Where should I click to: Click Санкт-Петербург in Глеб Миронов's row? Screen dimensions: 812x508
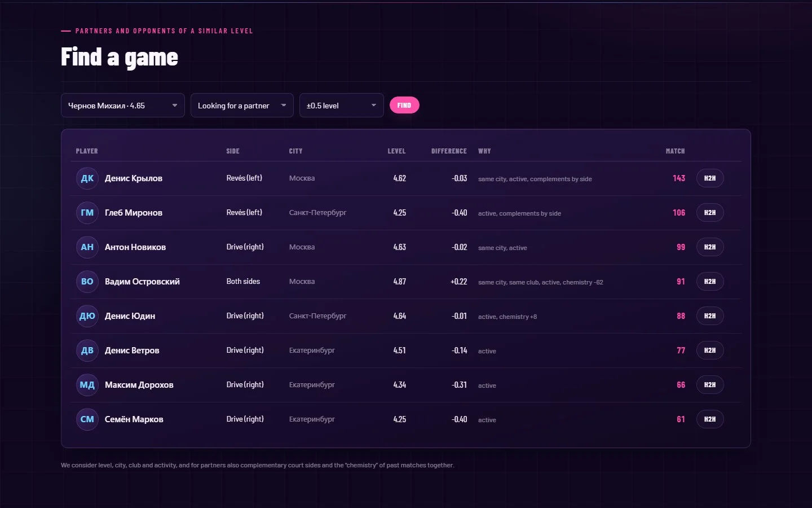317,213
